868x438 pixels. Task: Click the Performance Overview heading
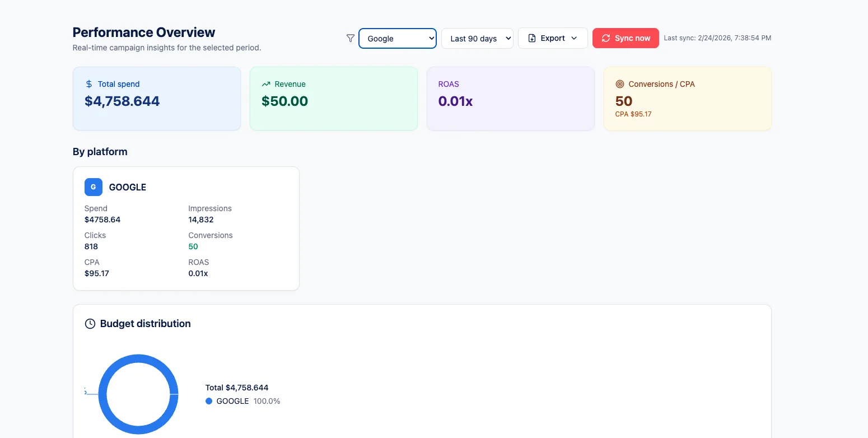144,32
